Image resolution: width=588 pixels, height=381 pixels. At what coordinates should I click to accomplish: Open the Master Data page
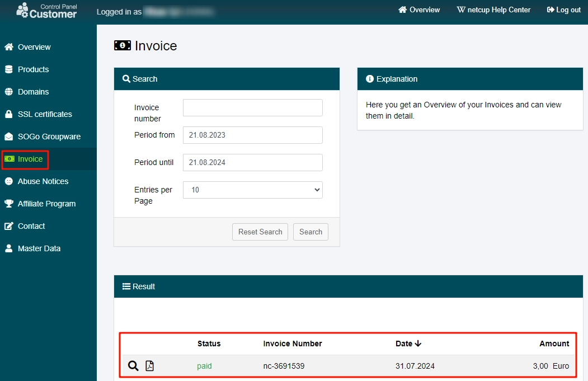click(39, 248)
